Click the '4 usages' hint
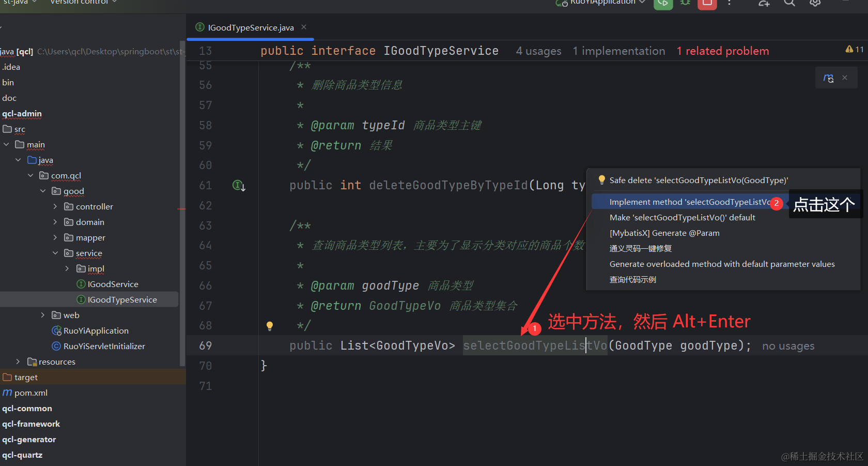Screen dimensions: 868x466 pyautogui.click(x=538, y=51)
